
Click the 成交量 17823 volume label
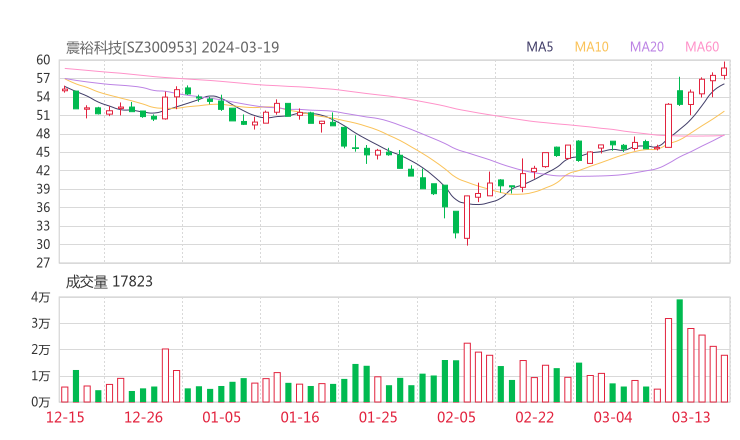109,282
